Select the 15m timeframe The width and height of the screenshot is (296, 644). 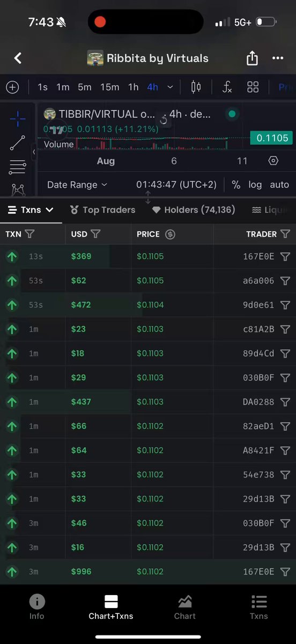point(109,87)
